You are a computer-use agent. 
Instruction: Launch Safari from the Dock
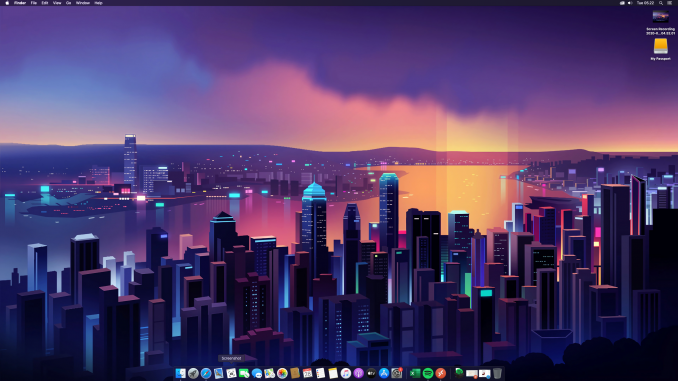[206, 373]
